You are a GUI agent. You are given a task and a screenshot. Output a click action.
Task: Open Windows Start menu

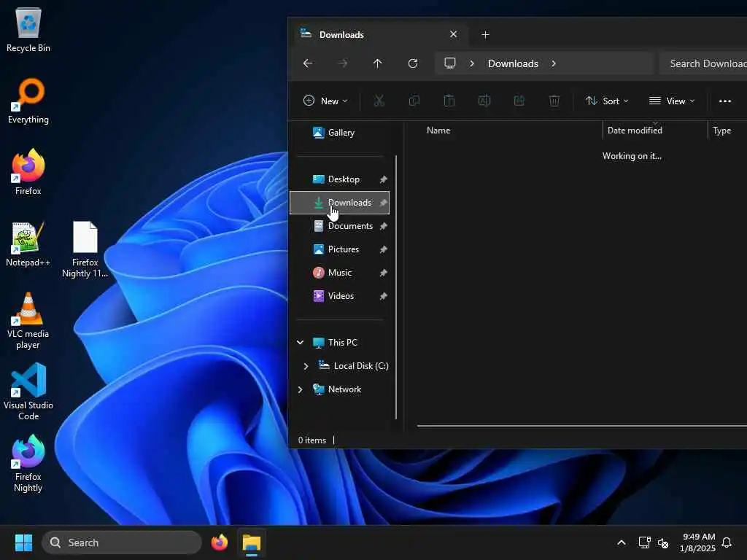pyautogui.click(x=23, y=542)
